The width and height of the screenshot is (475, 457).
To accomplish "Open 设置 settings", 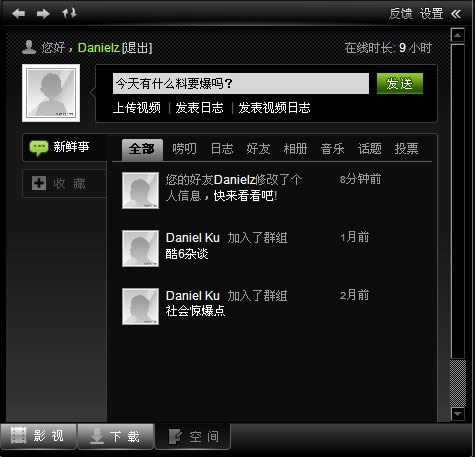I will click(431, 14).
